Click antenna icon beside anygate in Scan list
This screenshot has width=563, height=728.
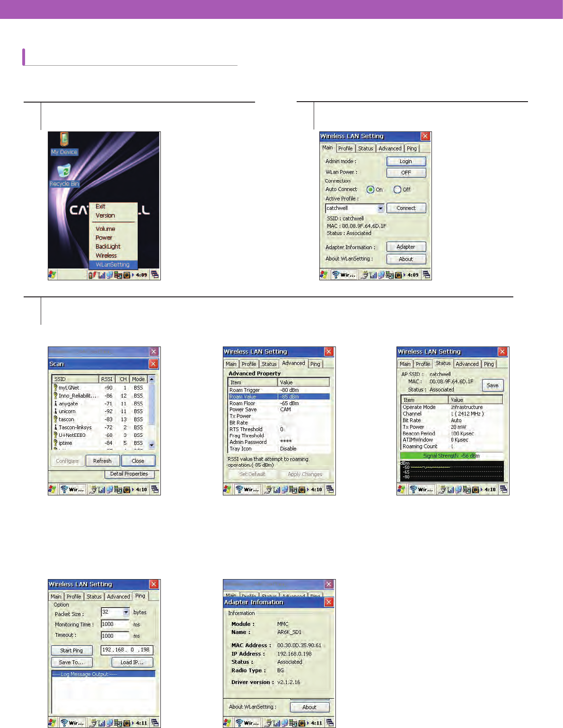coord(55,404)
